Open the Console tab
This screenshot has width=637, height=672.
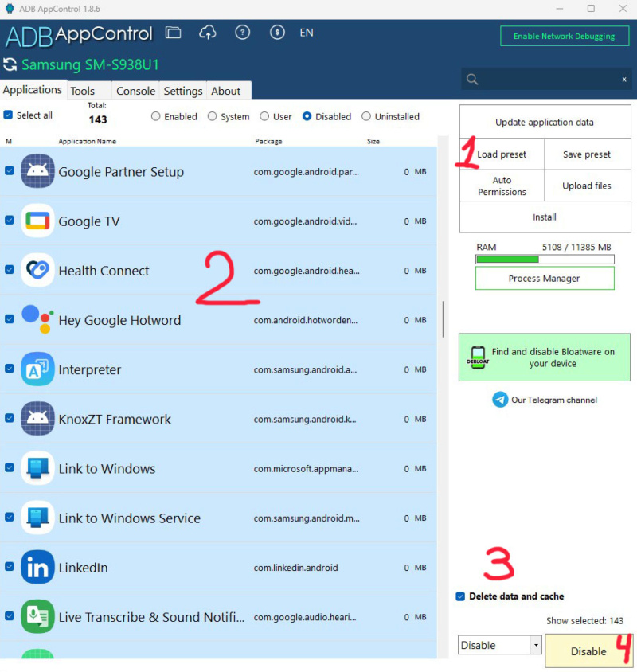(136, 91)
